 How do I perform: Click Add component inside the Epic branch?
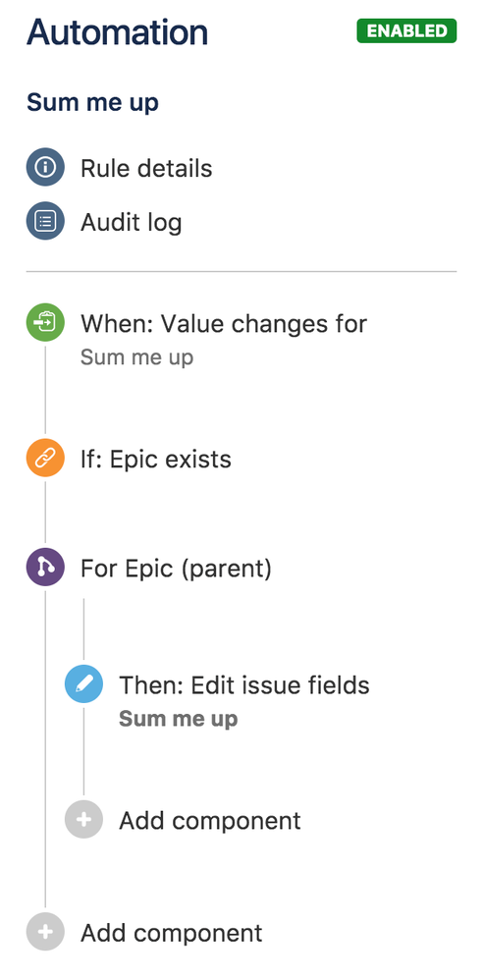point(210,820)
